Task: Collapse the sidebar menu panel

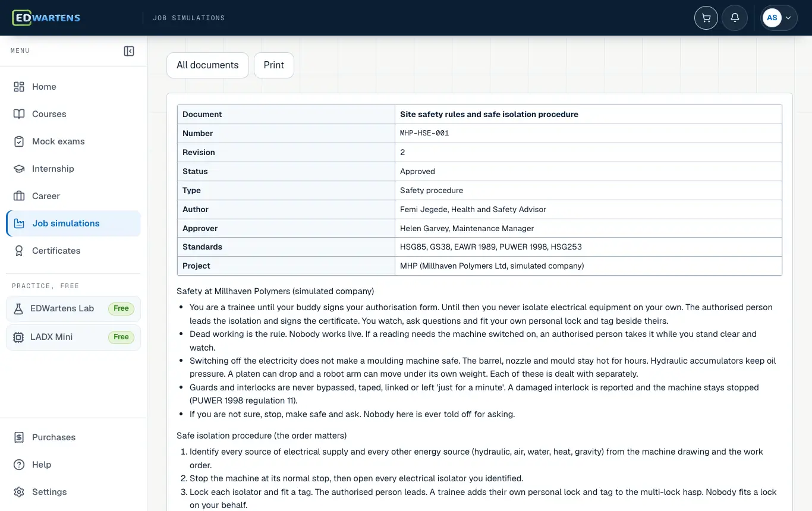Action: click(x=129, y=51)
